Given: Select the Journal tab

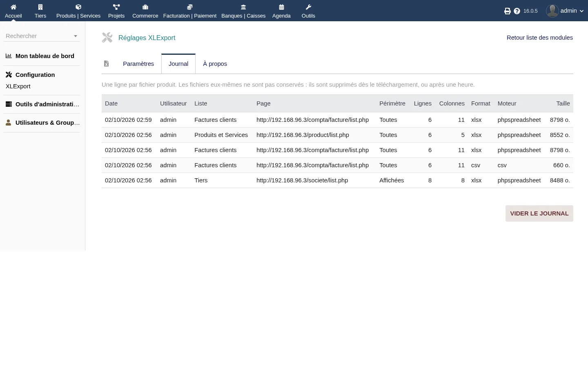Looking at the screenshot, I should click(x=178, y=64).
